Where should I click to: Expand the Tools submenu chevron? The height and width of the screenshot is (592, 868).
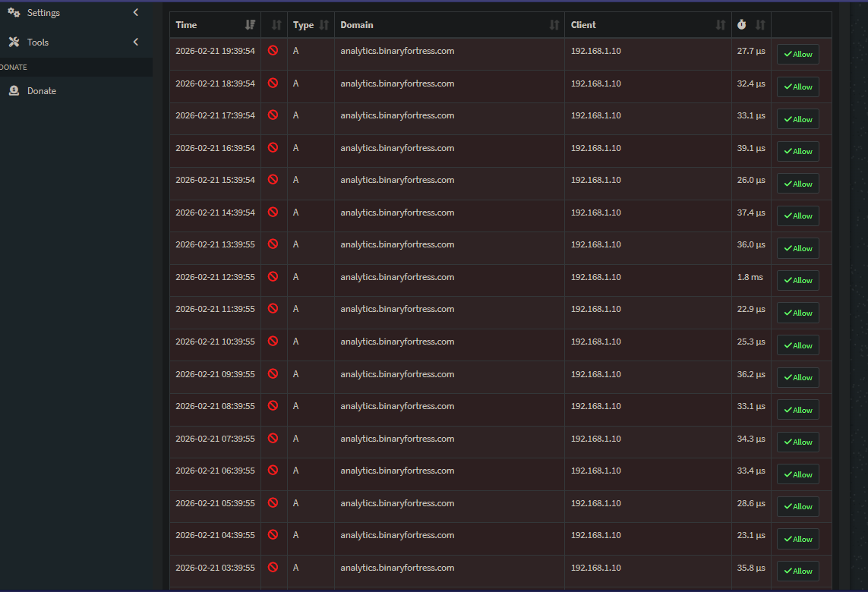pyautogui.click(x=136, y=42)
